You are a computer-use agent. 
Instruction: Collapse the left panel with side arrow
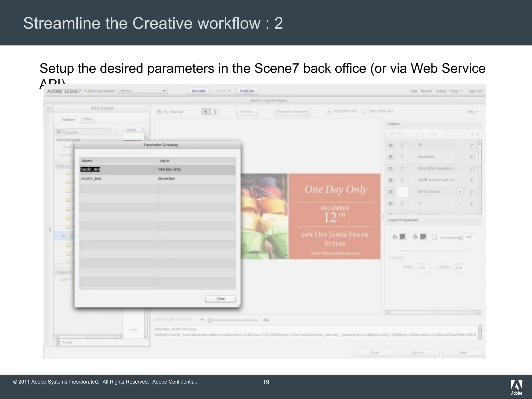pyautogui.click(x=50, y=230)
